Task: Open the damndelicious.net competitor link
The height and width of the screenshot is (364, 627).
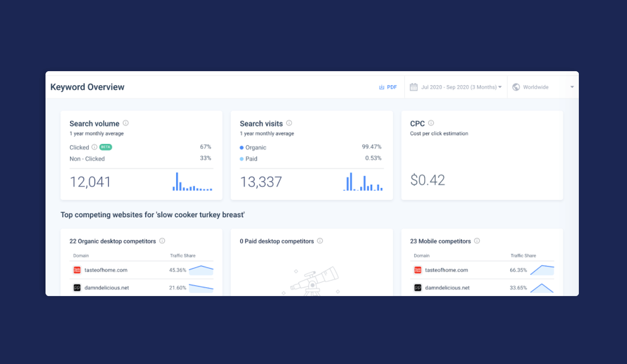Action: (x=107, y=287)
